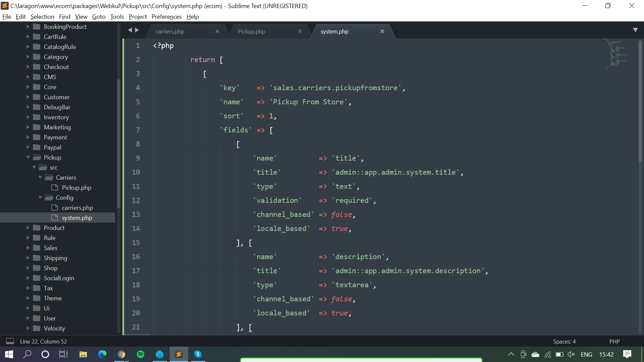Open File Explorer from the taskbar
644x362 pixels.
(83, 354)
